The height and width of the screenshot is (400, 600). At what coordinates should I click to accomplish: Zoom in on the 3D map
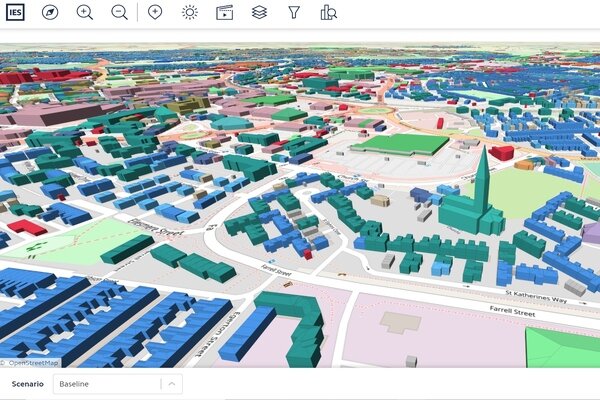(x=85, y=12)
